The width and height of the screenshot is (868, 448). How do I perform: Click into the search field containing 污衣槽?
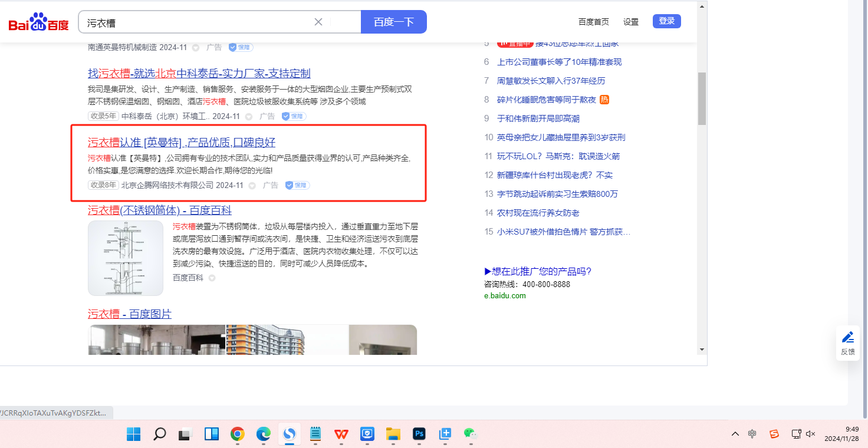195,22
